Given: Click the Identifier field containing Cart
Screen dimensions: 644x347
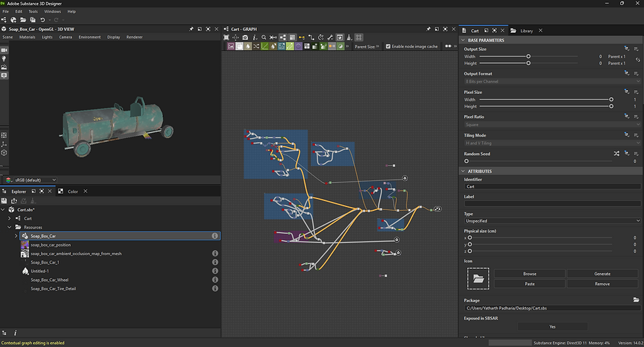Looking at the screenshot, I should tap(553, 187).
